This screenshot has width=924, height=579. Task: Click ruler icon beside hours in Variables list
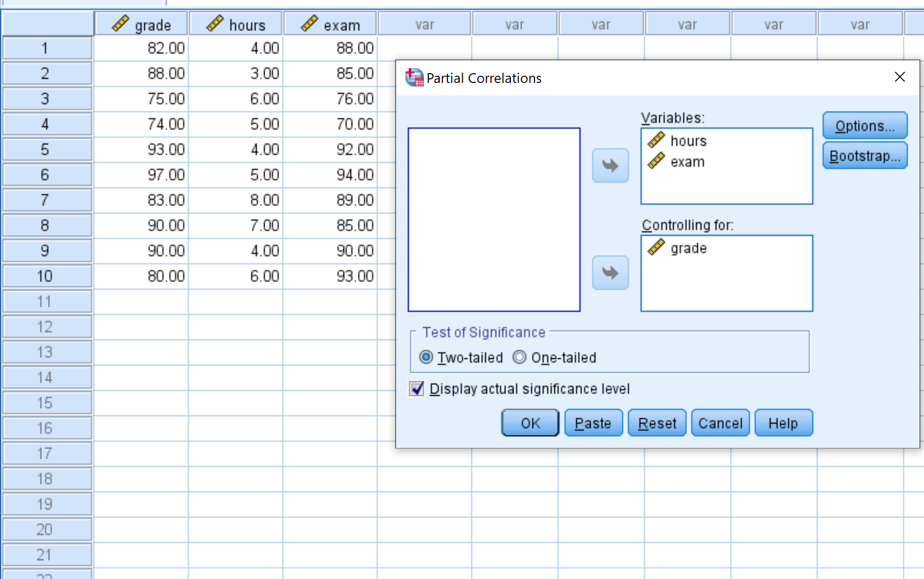tap(656, 140)
